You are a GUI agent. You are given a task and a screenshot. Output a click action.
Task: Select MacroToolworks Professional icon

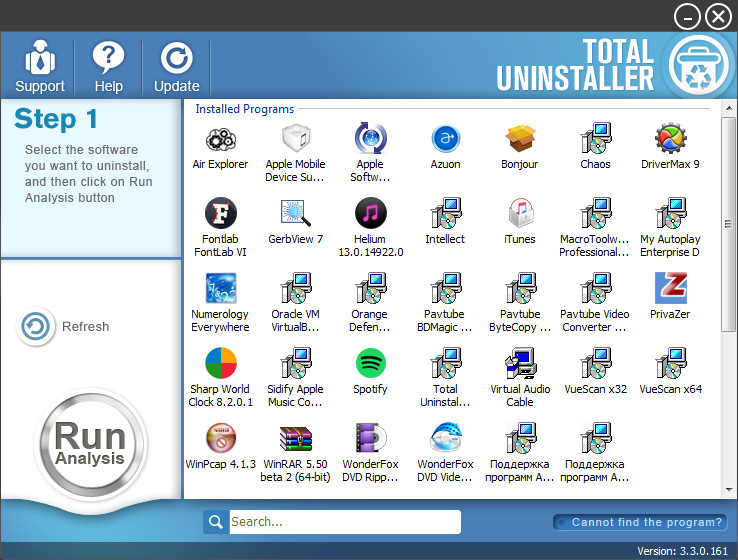point(595,213)
